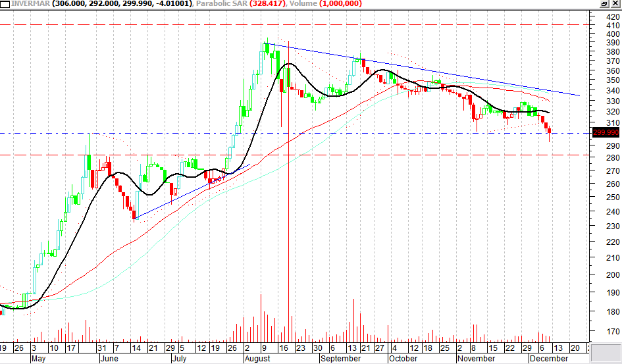Close the INVERMAR chart window
Image resolution: width=622 pixels, height=364 pixels.
[x=615, y=3]
